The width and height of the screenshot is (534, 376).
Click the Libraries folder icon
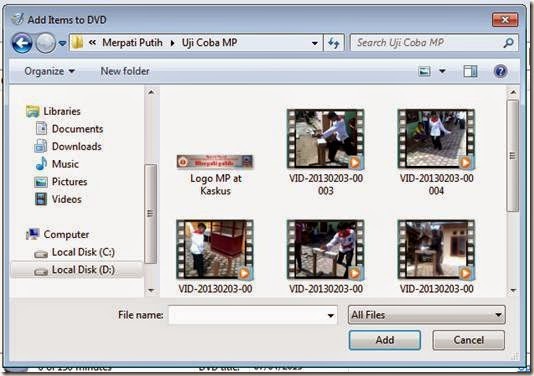coord(33,111)
